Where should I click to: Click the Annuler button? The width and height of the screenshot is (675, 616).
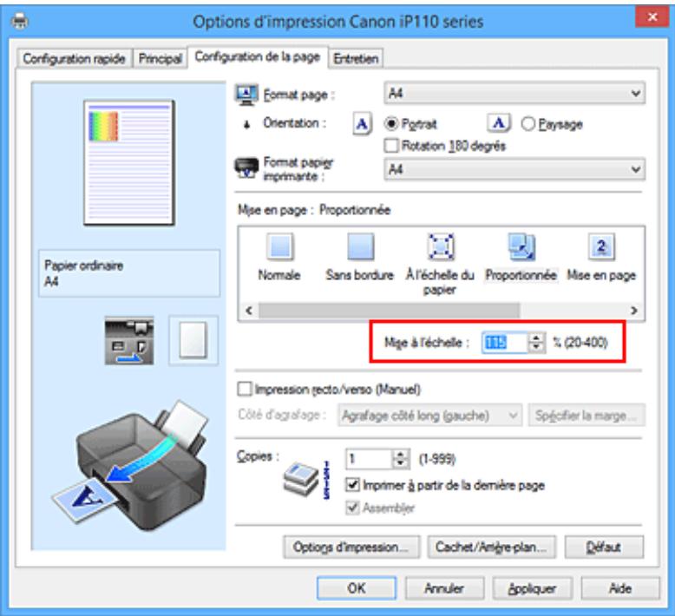coord(444,588)
